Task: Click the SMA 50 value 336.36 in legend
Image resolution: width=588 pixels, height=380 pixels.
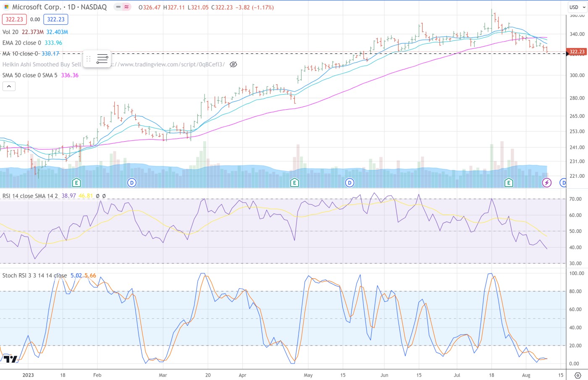Action: 70,75
